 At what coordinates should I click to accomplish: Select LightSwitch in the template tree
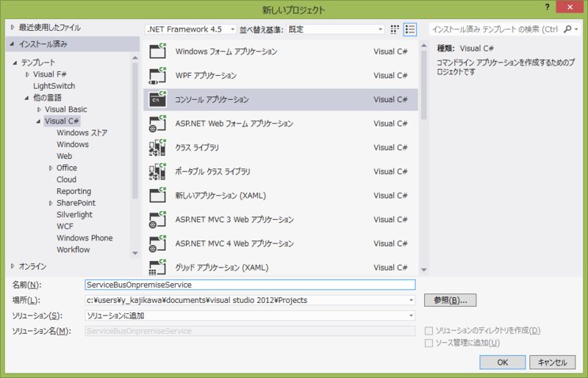pos(54,86)
